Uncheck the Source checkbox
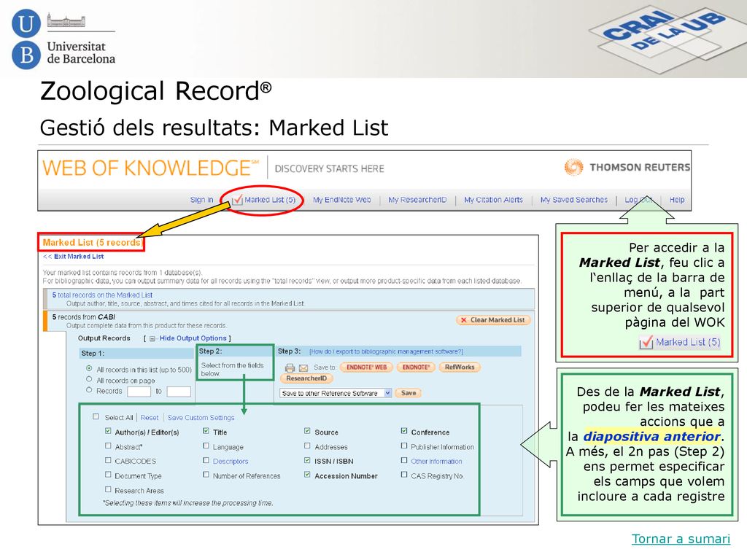Screen dimensions: 747x560 coord(307,431)
